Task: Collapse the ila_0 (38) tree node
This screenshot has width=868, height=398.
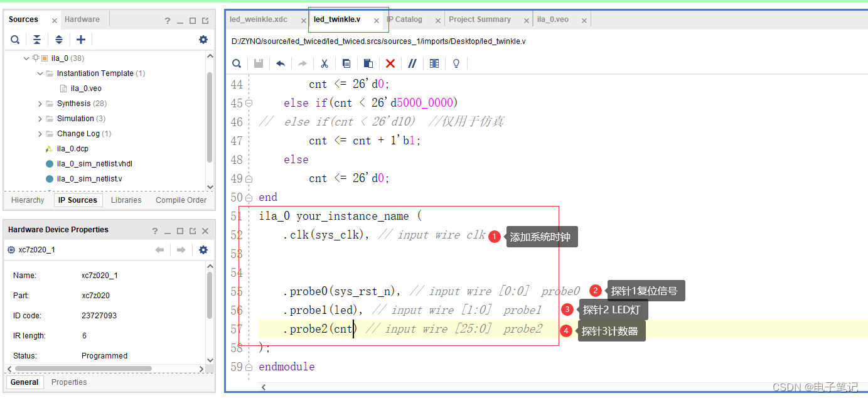Action: pyautogui.click(x=26, y=58)
